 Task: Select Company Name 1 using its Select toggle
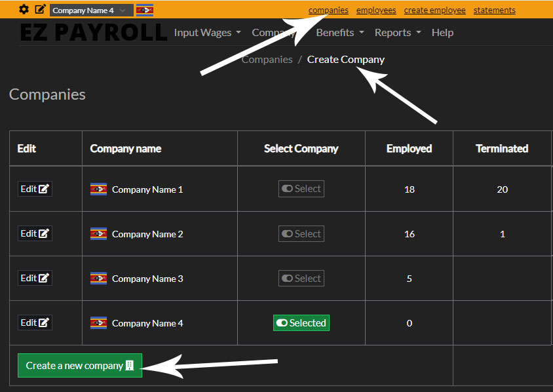pos(301,188)
